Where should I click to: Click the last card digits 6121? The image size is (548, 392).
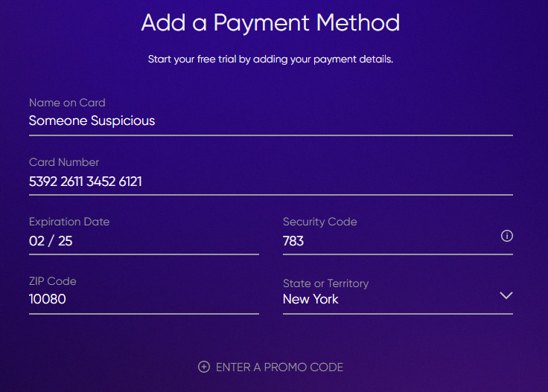[130, 181]
